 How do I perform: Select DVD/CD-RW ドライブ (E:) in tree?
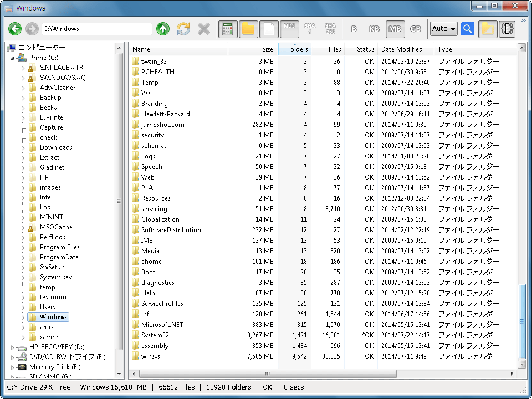pos(68,357)
